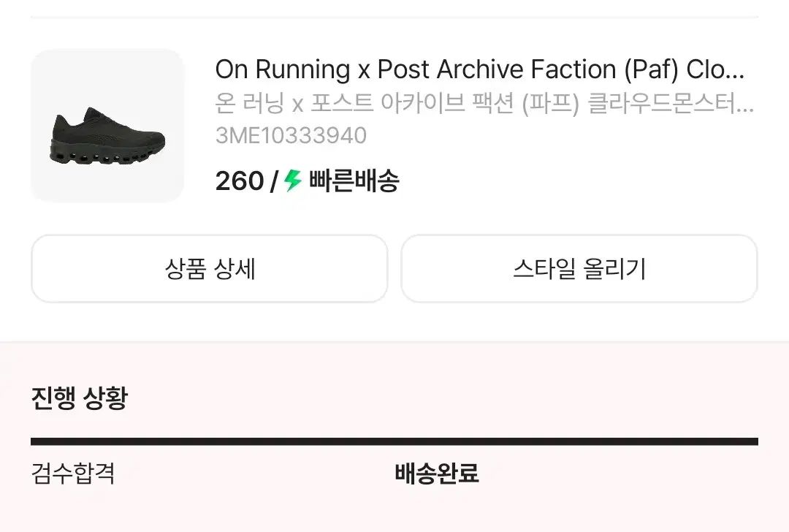Click the model number 3ME10333940
This screenshot has width=789, height=532.
click(291, 135)
